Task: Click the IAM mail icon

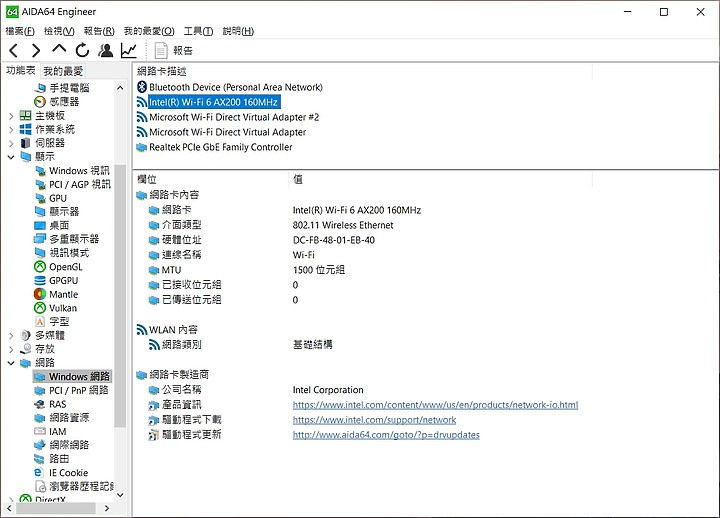Action: [40, 431]
